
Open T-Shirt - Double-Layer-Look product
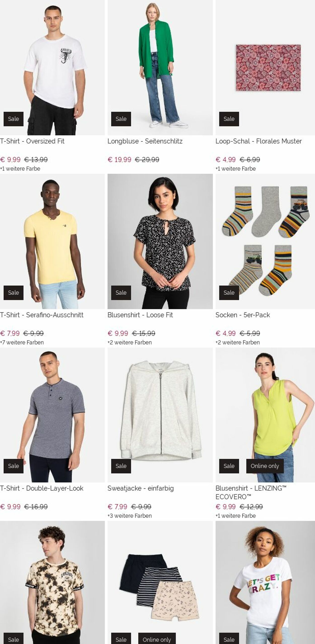click(x=42, y=488)
